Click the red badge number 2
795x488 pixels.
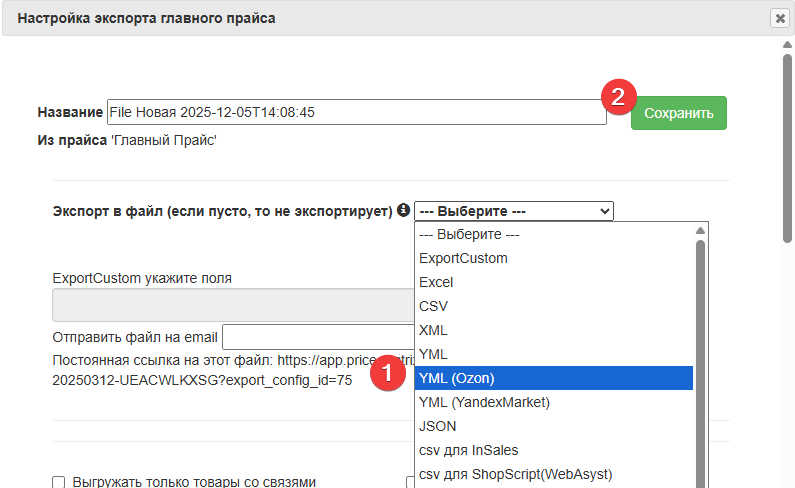click(617, 96)
